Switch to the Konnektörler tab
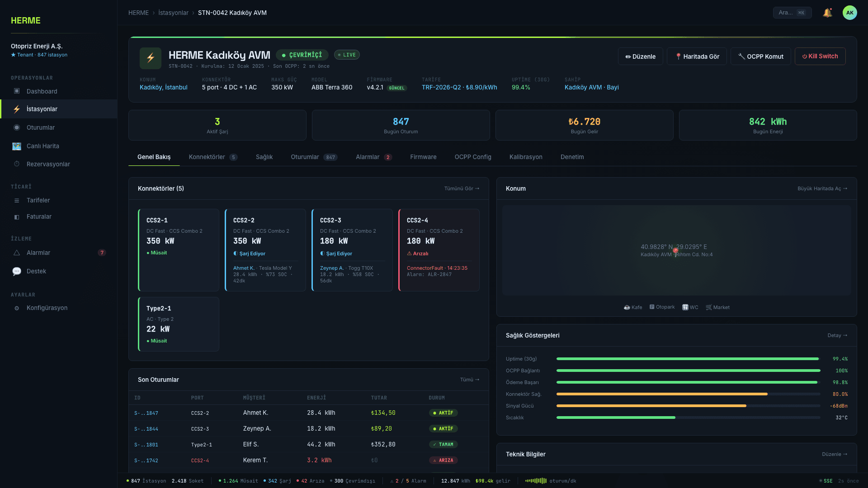The image size is (868, 488). (x=213, y=157)
